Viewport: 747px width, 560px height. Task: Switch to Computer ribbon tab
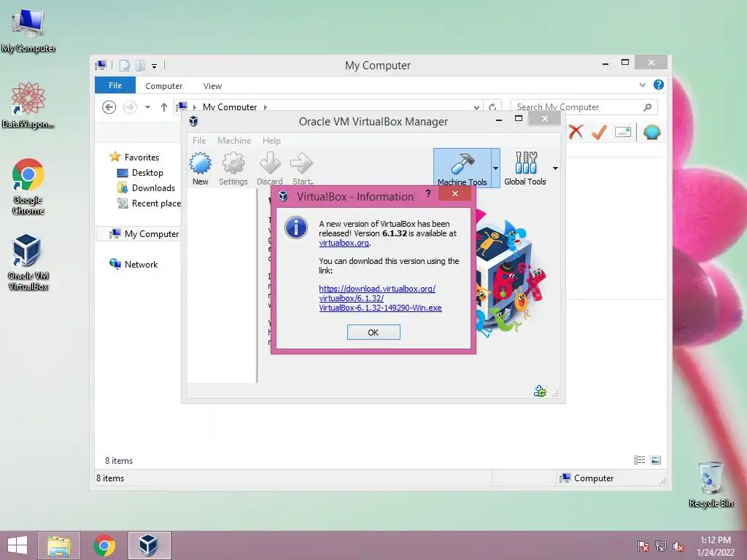[164, 86]
